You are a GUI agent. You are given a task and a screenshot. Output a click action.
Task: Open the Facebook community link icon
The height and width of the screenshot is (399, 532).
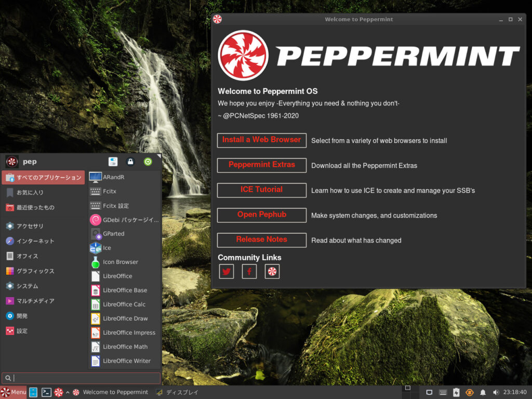pyautogui.click(x=249, y=271)
